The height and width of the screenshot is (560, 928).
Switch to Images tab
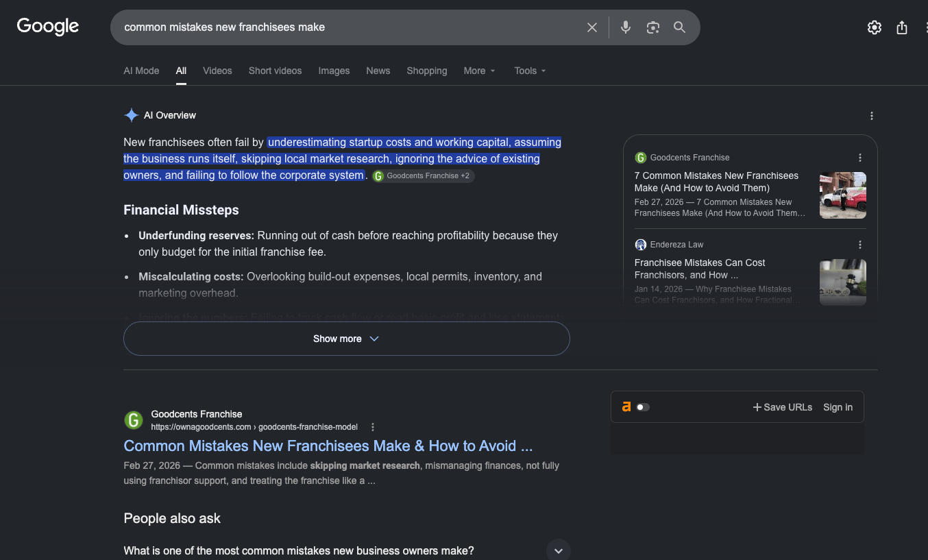tap(334, 71)
